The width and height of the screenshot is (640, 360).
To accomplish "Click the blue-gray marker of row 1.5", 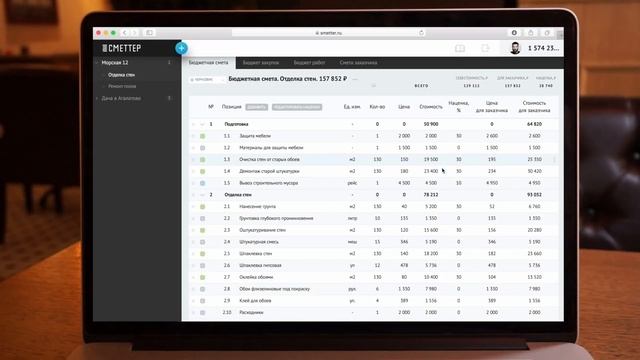I will click(202, 183).
